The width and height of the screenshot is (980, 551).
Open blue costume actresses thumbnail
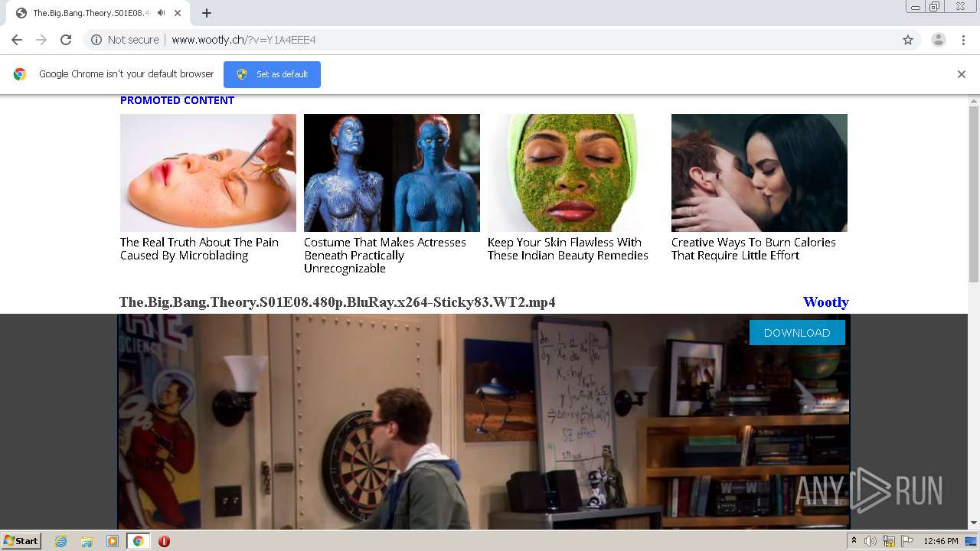pos(392,173)
